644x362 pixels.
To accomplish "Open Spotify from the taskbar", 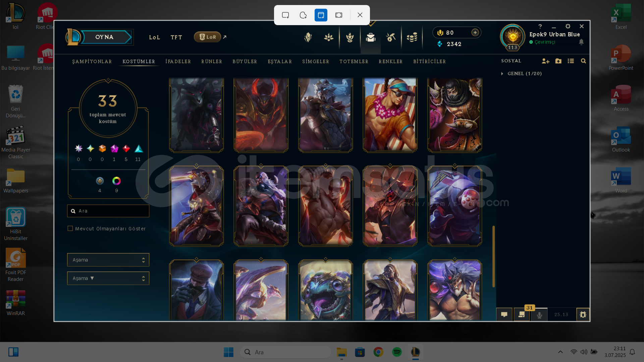I will [397, 352].
